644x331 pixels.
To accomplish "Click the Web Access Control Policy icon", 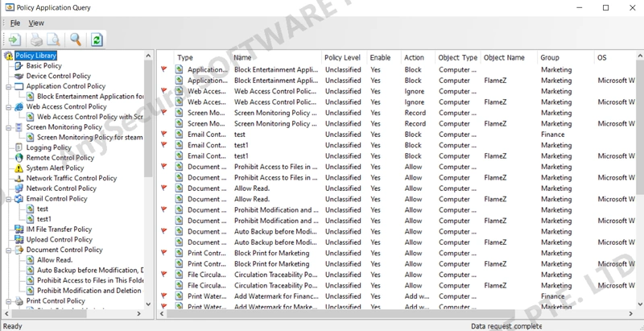I will [x=19, y=107].
